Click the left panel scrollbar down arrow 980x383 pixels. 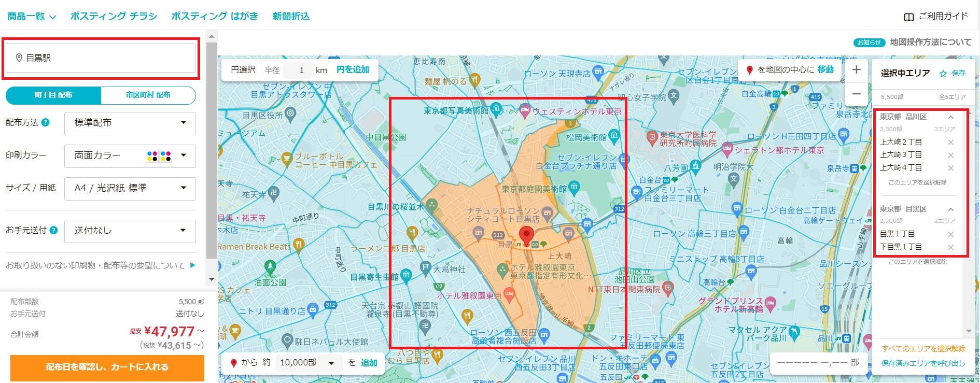[x=211, y=279]
